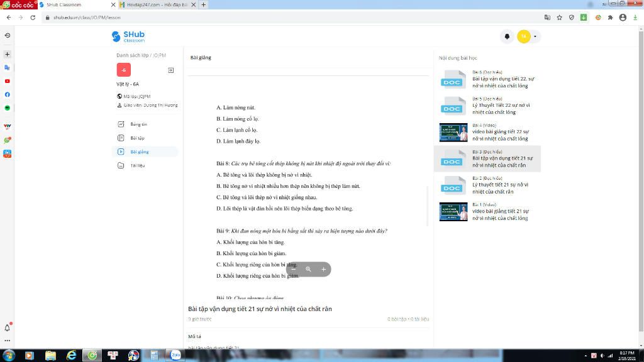
Task: Click the leave class exit icon
Action: coord(171,70)
